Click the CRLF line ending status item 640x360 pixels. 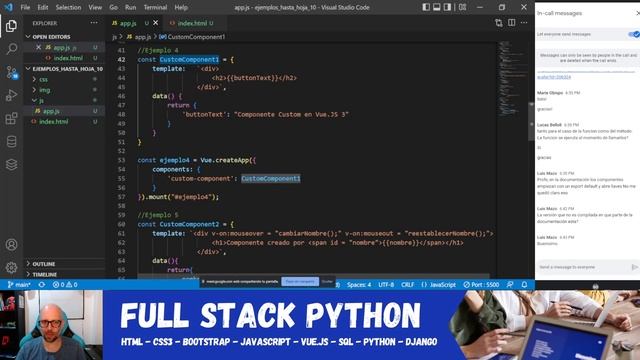click(407, 284)
